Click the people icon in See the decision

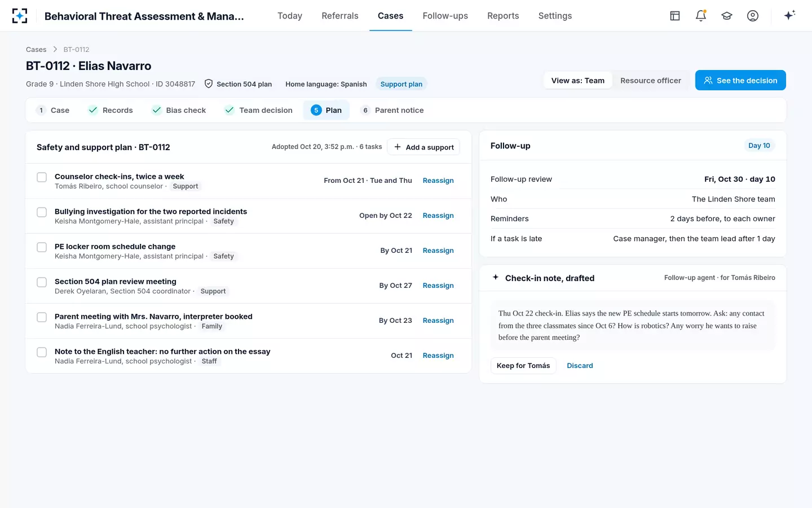708,80
